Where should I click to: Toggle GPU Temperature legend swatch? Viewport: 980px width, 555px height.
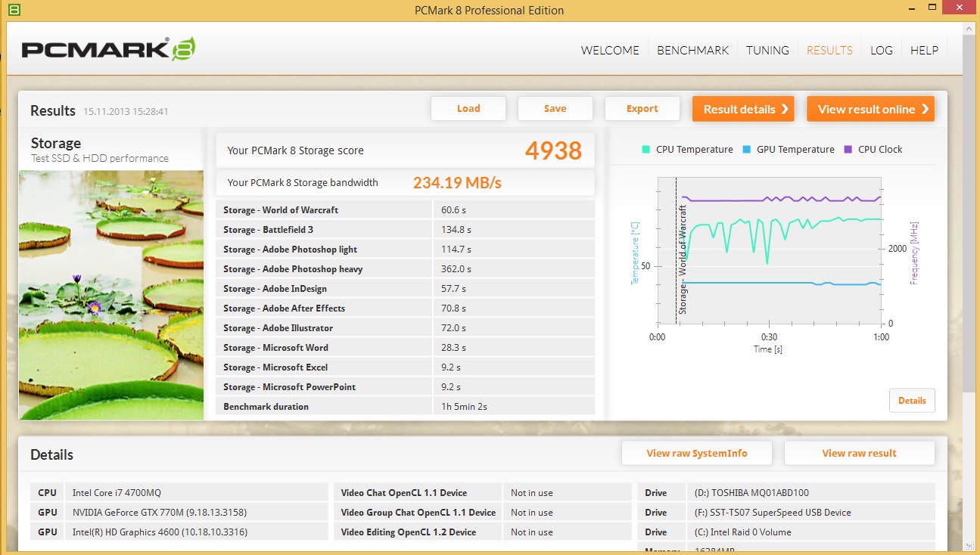pyautogui.click(x=747, y=150)
